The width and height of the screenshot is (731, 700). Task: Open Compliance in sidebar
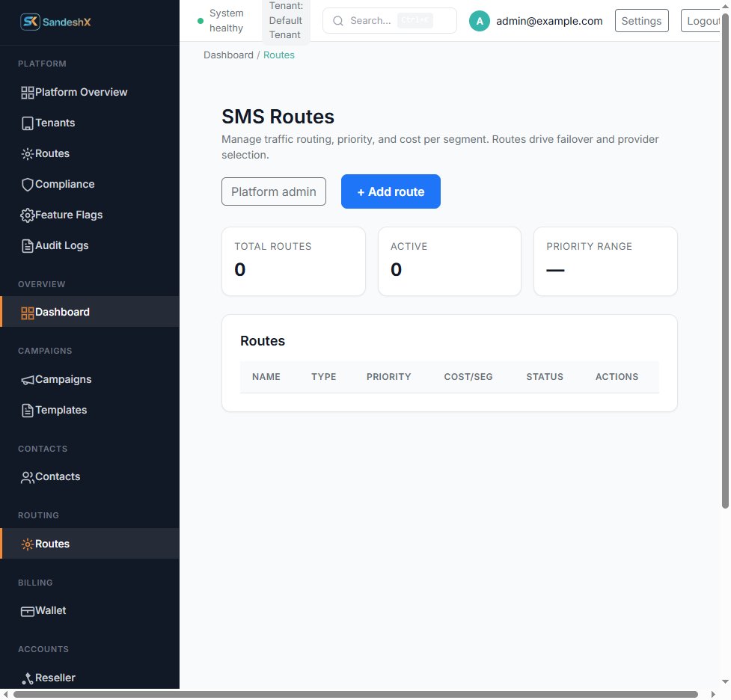click(90, 185)
